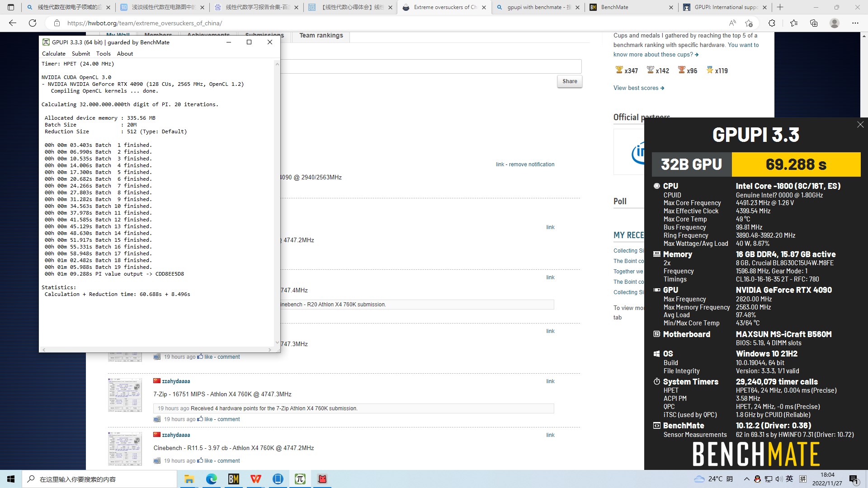The image size is (868, 488).
Task: Open the Read aloud icon in address bar
Action: 732,23
